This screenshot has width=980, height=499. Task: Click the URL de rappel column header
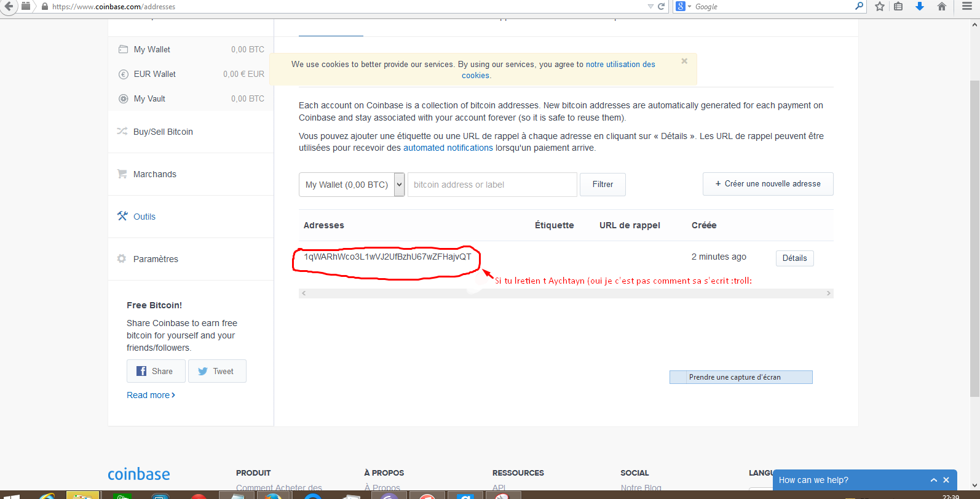[630, 225]
